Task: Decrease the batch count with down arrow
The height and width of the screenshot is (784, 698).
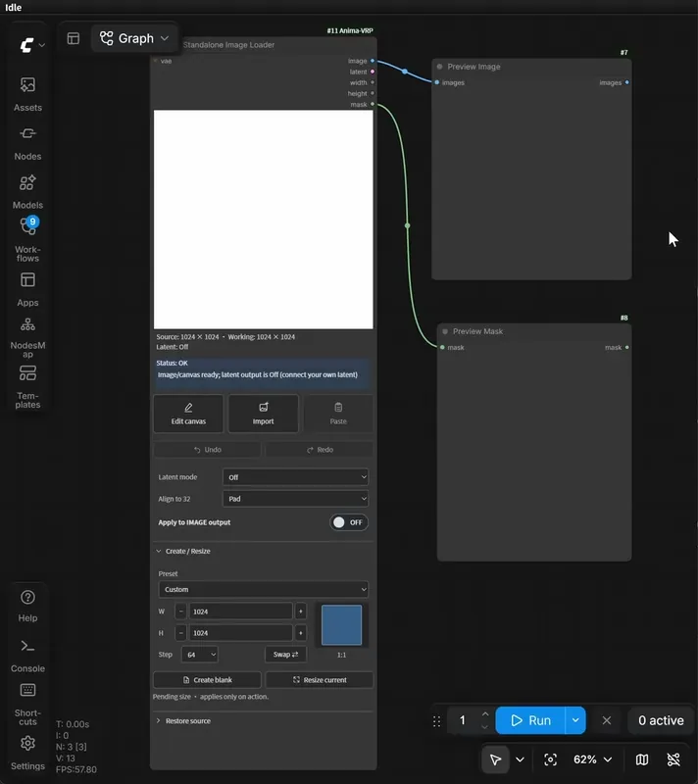Action: pyautogui.click(x=484, y=727)
